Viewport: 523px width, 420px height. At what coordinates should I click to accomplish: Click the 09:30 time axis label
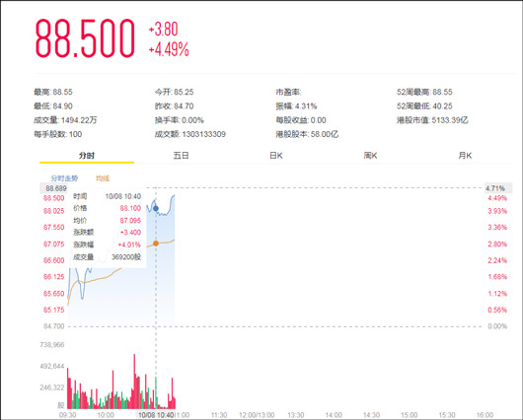point(67,415)
